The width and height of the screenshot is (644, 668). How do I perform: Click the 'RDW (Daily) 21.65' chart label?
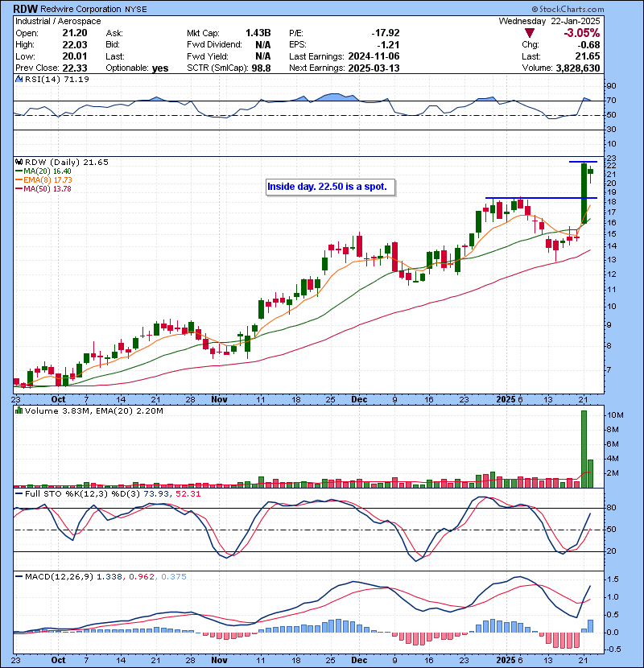(x=67, y=162)
